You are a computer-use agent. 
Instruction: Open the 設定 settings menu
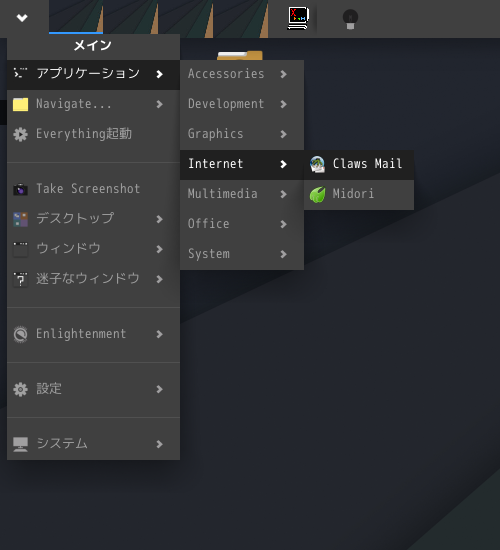point(93,389)
